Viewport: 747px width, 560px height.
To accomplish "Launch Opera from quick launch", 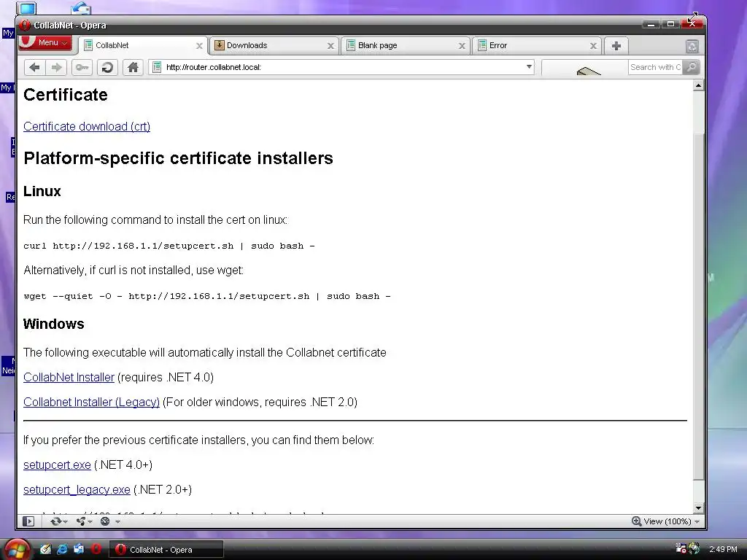I will point(96,549).
